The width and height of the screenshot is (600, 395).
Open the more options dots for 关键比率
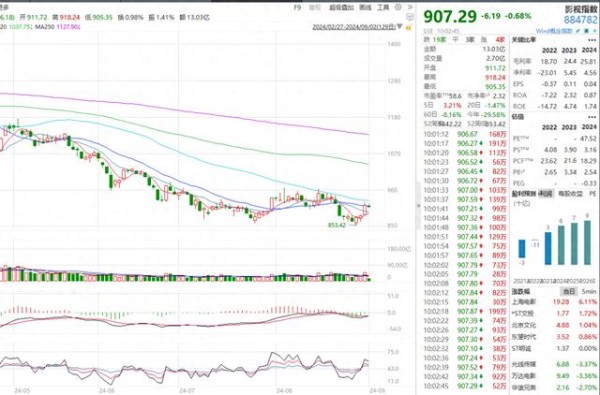pyautogui.click(x=592, y=40)
